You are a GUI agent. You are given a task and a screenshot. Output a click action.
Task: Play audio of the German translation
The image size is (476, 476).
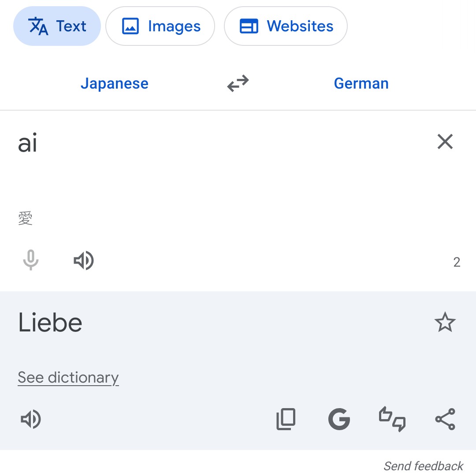(30, 419)
